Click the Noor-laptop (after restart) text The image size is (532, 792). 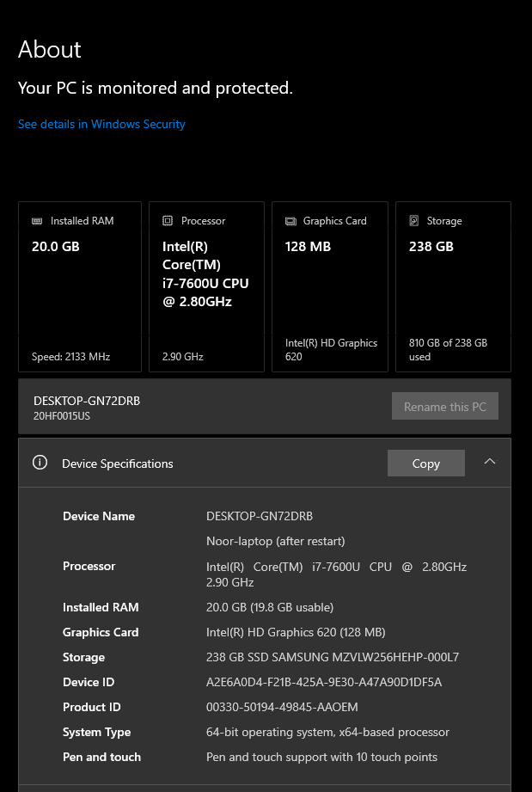click(275, 541)
